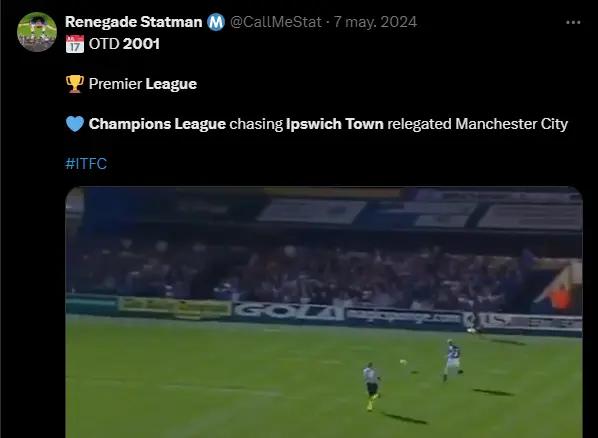Open the #ITFC hashtag
This screenshot has width=598, height=438.
pos(86,164)
